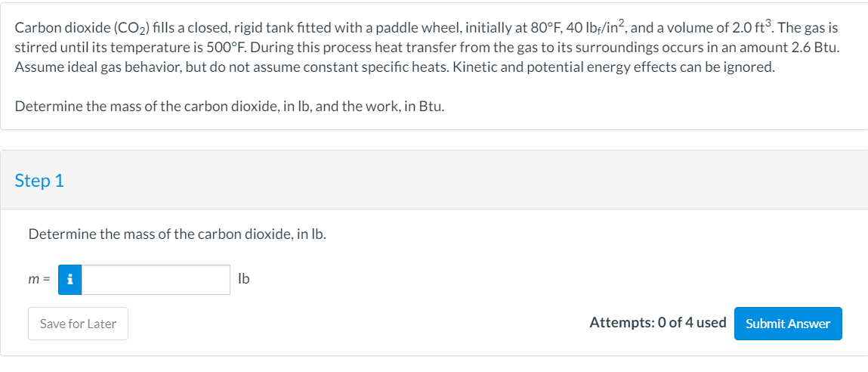
Task: Click the Attempts: 0 of 4 used text
Action: 657,323
